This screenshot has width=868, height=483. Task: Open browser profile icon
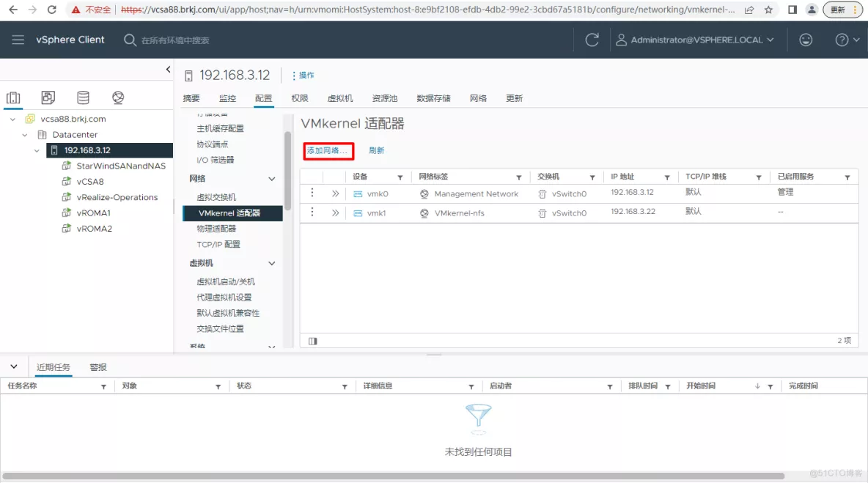coord(812,10)
